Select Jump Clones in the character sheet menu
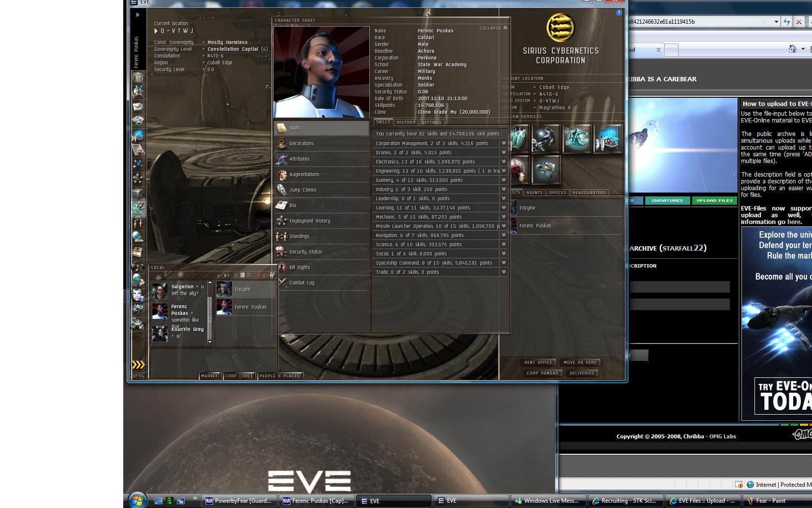Image resolution: width=812 pixels, height=508 pixels. (x=321, y=190)
